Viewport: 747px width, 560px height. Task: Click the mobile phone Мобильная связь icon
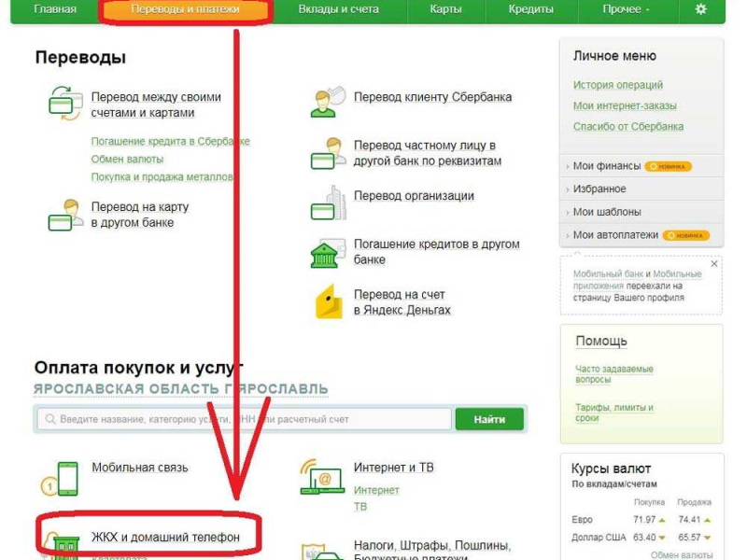[63, 476]
